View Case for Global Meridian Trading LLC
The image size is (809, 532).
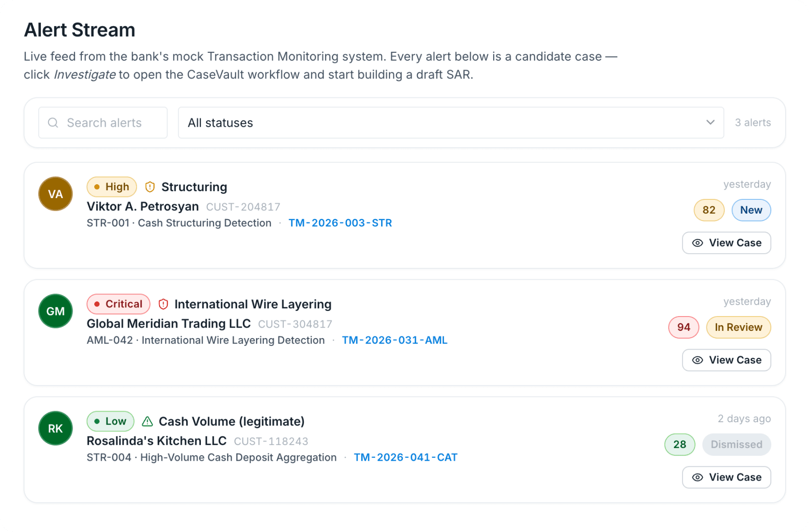(726, 360)
